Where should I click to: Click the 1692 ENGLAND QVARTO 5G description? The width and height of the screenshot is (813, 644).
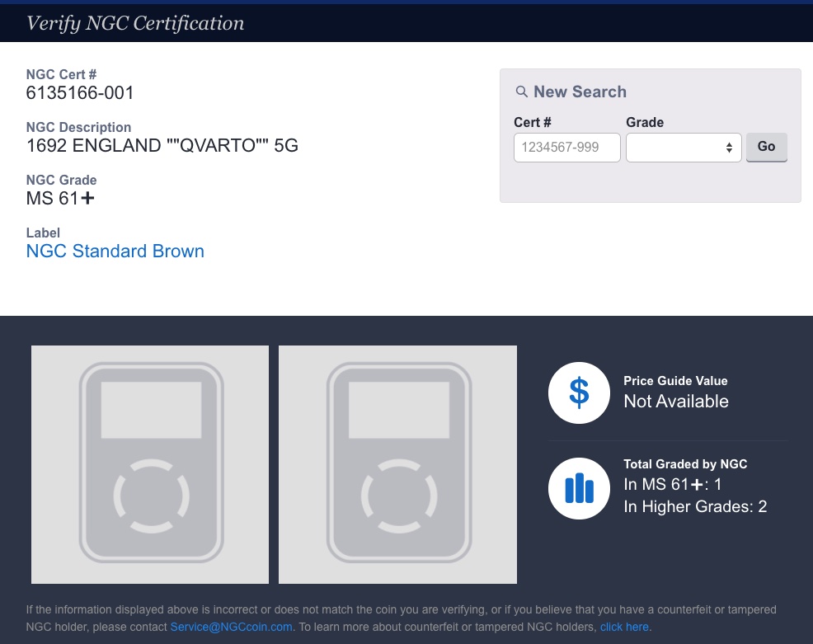[x=162, y=146]
